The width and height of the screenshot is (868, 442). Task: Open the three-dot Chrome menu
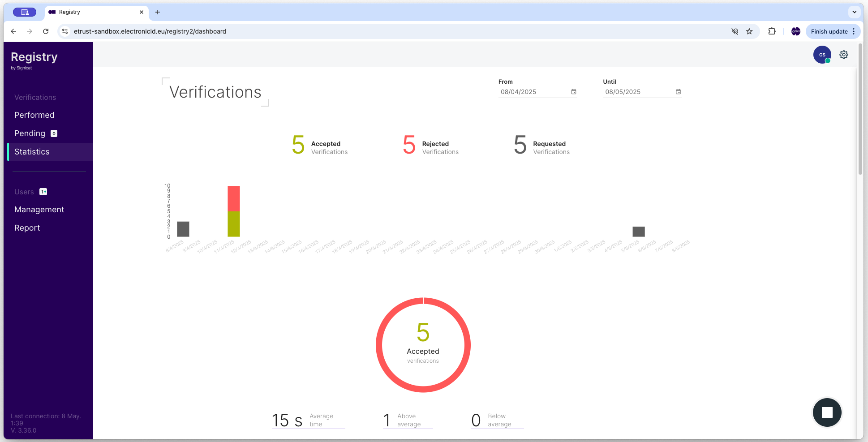pos(853,31)
